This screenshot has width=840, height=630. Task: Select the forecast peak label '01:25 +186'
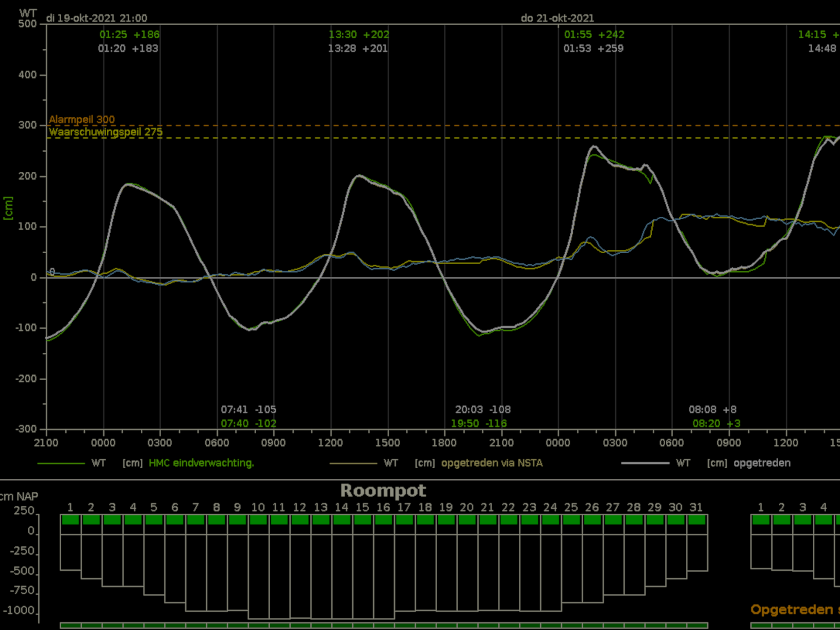(129, 34)
